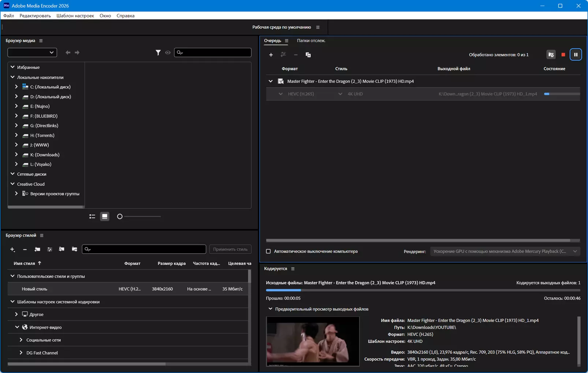The width and height of the screenshot is (588, 373).
Task: Collapse the Интернет-видео preset group
Action: 17,327
